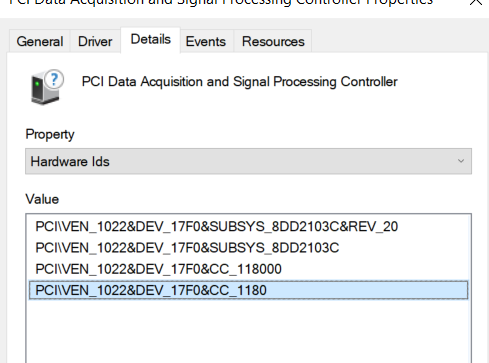Click the dialog title bar text
Screen dimensions: 489x363
[221, 2]
